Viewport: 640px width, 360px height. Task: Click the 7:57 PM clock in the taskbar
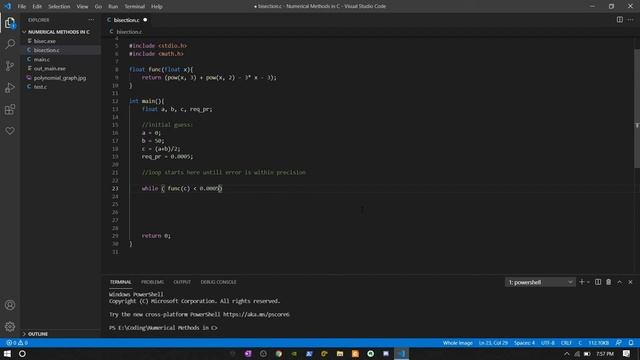pos(605,353)
